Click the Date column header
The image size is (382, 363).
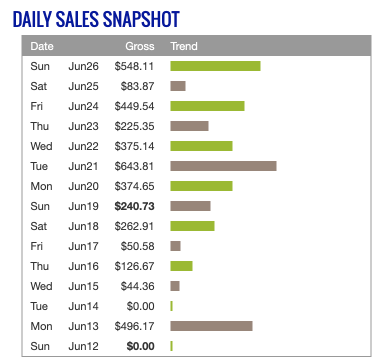[x=42, y=46]
